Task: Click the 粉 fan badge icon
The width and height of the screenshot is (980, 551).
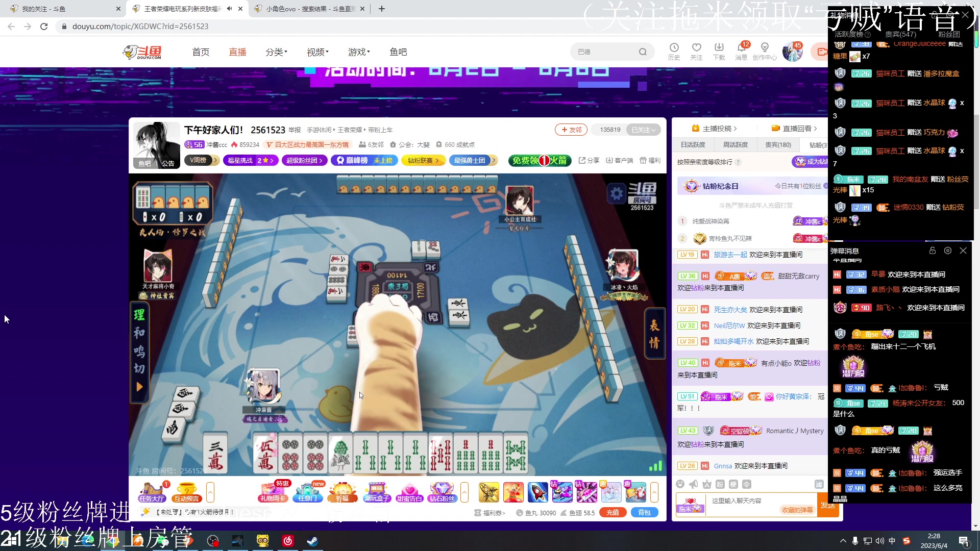Action: click(x=720, y=484)
